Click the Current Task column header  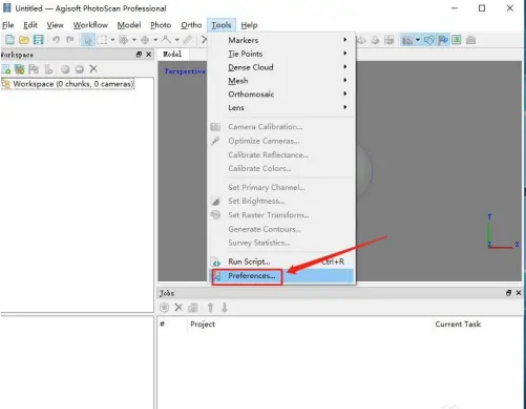[x=458, y=324]
